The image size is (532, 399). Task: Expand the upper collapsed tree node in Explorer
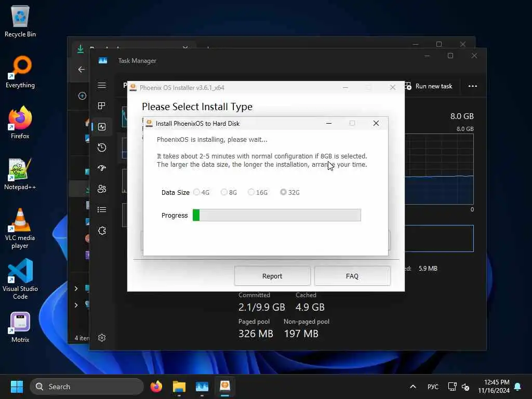[x=76, y=288]
